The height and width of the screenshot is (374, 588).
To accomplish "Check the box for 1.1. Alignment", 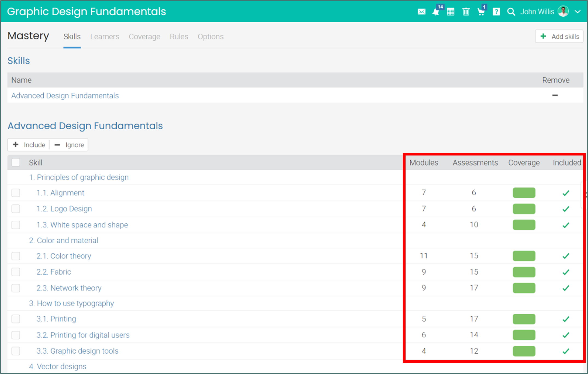I will [16, 193].
